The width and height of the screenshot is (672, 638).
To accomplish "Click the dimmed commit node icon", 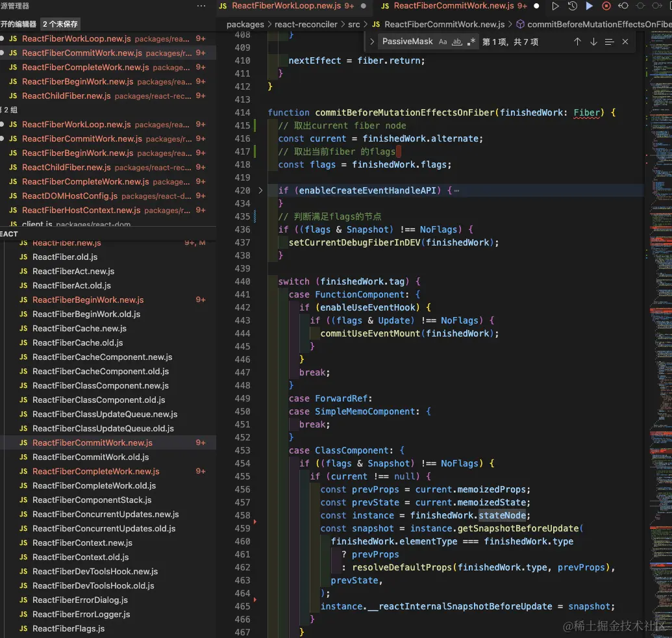I will click(x=640, y=6).
